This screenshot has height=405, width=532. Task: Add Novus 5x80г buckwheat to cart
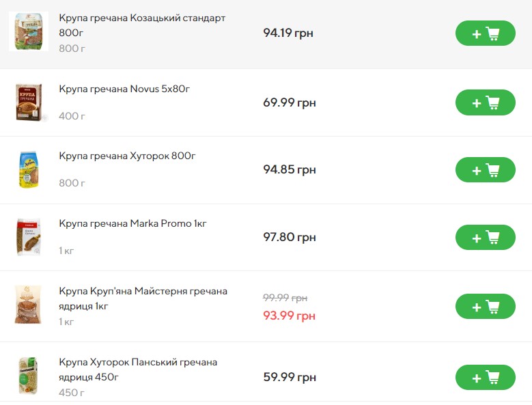485,102
